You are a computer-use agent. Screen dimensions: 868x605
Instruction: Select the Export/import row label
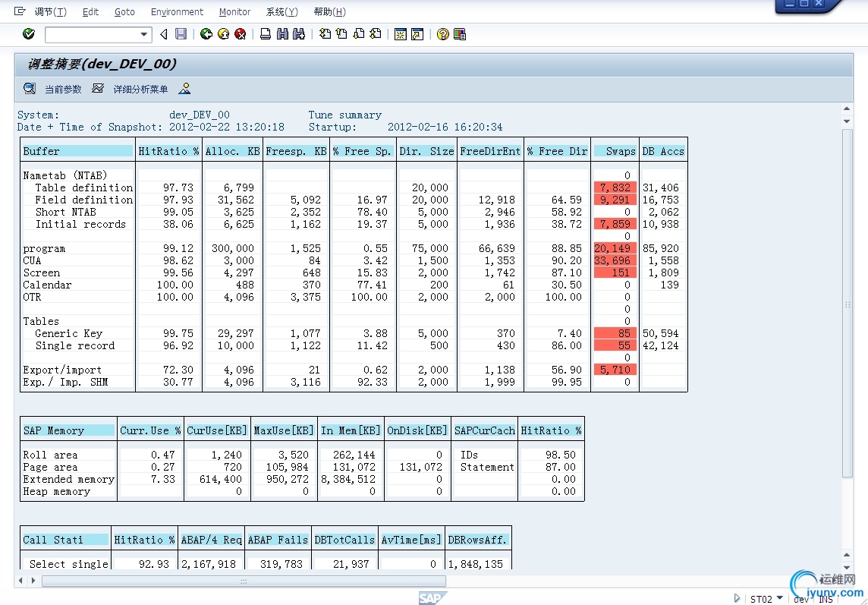click(62, 370)
